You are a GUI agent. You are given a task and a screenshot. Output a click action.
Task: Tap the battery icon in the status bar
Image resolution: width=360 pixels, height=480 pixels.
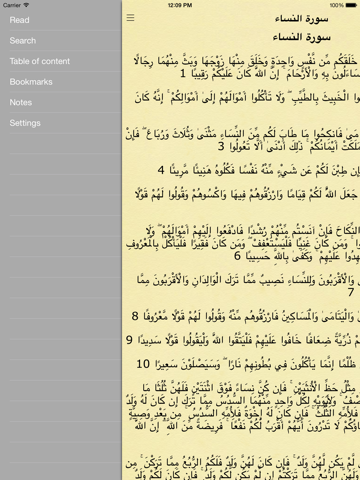tap(351, 5)
